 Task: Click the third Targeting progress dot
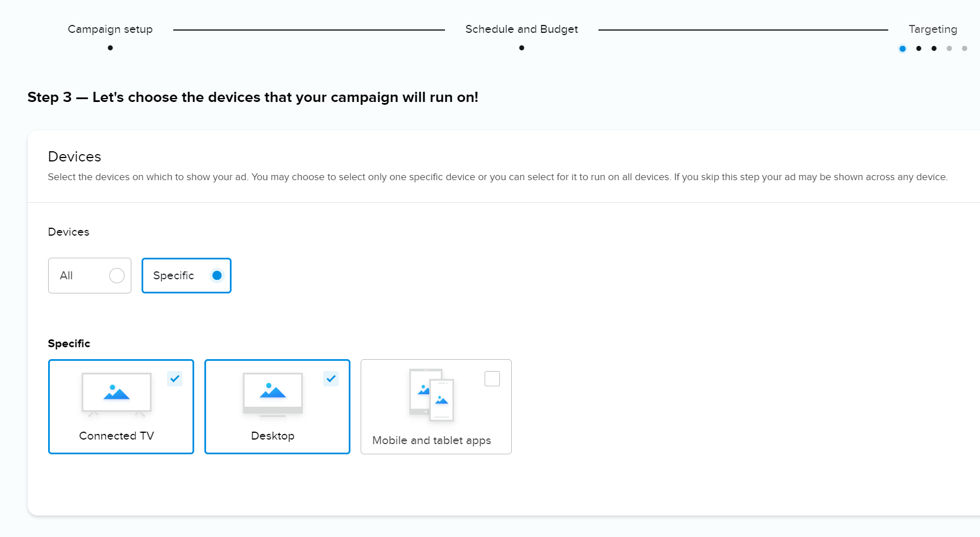point(934,49)
